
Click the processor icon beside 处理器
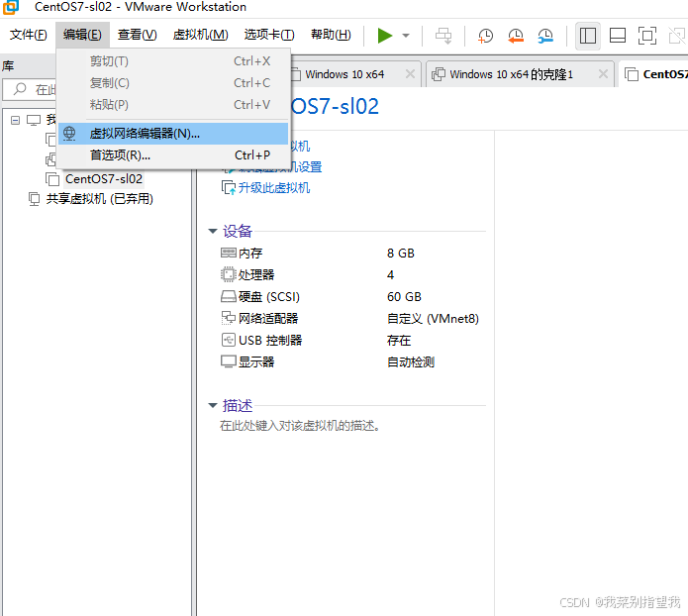[228, 275]
